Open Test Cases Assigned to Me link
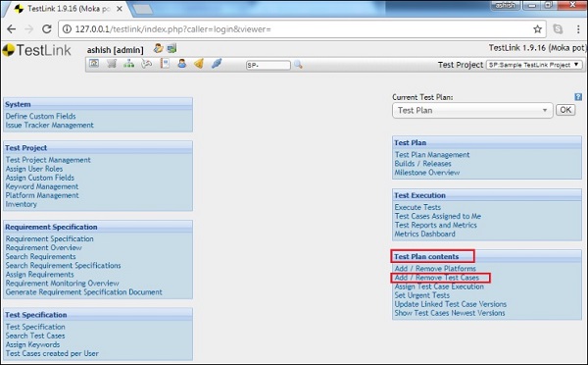Screen dimensions: 588x365 click(x=438, y=216)
